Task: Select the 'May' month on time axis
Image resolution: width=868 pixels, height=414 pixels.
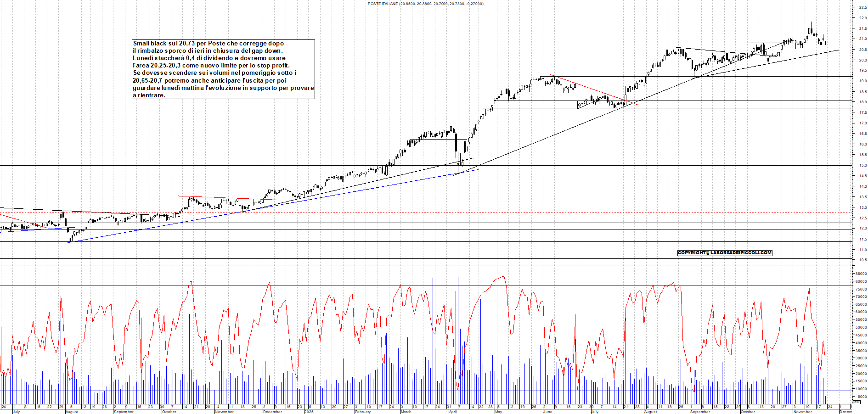Action: click(x=498, y=412)
